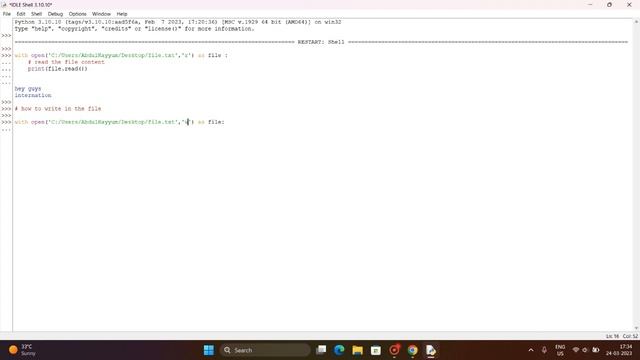This screenshot has height=360, width=640.
Task: Open the Window menu
Action: point(101,14)
